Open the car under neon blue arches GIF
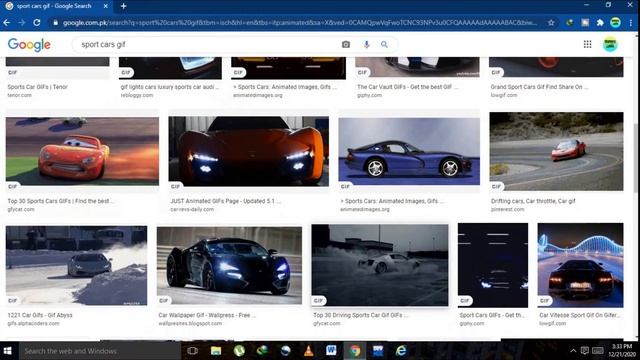The image size is (640, 360). point(580,265)
